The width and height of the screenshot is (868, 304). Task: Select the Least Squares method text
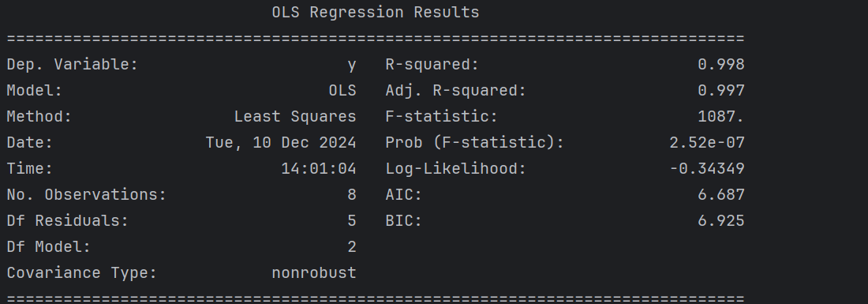click(x=295, y=117)
